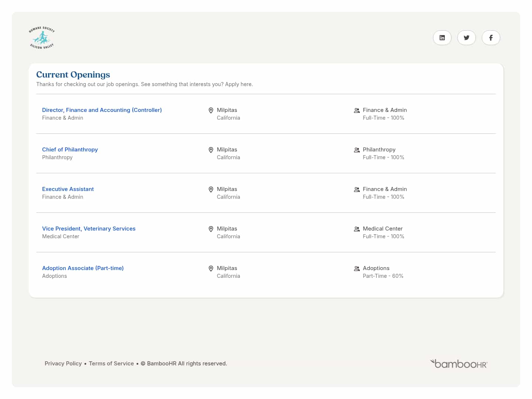Click 'Adoptions' under Adoption Associate title
This screenshot has width=532, height=399.
point(54,276)
